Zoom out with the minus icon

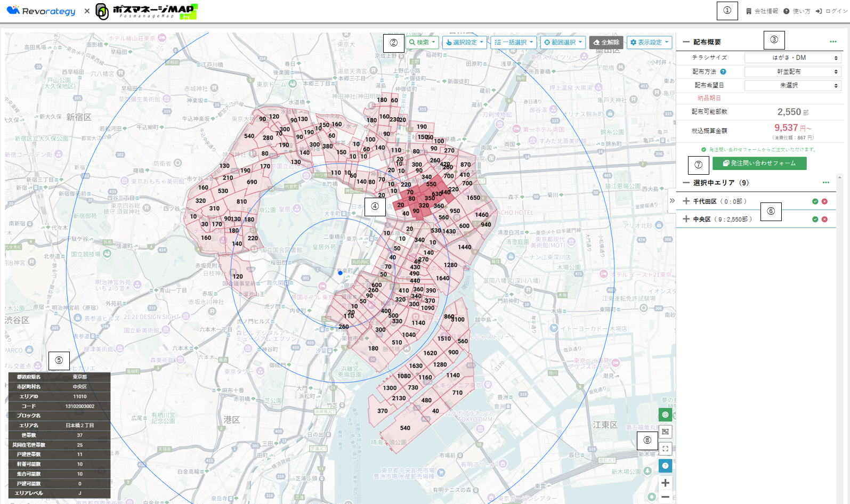coord(665,497)
